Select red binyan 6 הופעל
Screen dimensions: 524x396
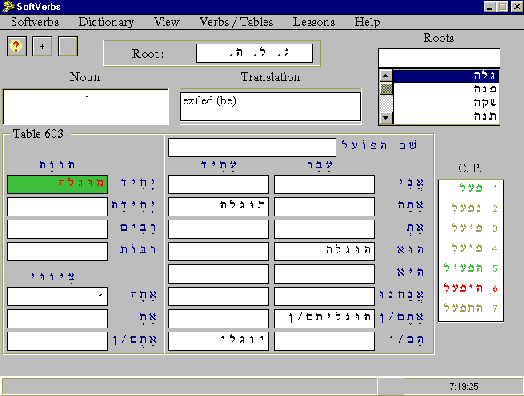click(x=471, y=288)
